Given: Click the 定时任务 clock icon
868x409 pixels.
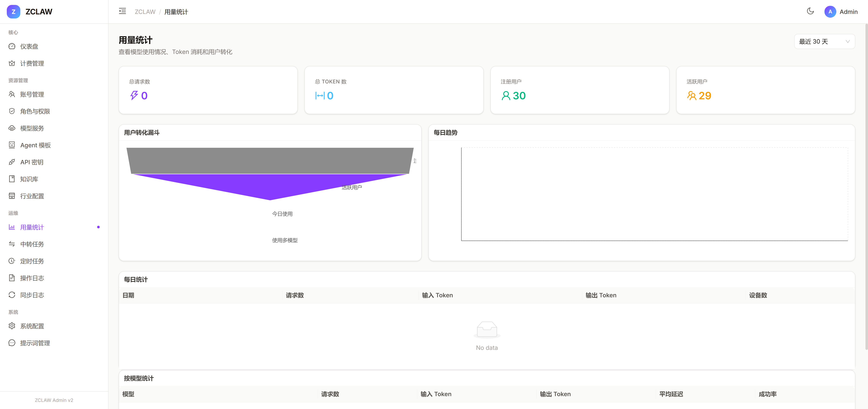Looking at the screenshot, I should (x=12, y=261).
